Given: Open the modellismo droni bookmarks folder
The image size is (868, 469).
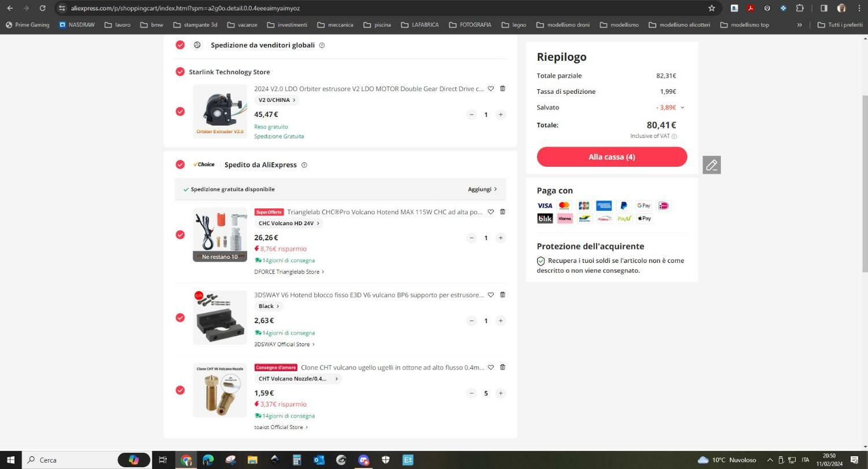Looking at the screenshot, I should click(563, 25).
